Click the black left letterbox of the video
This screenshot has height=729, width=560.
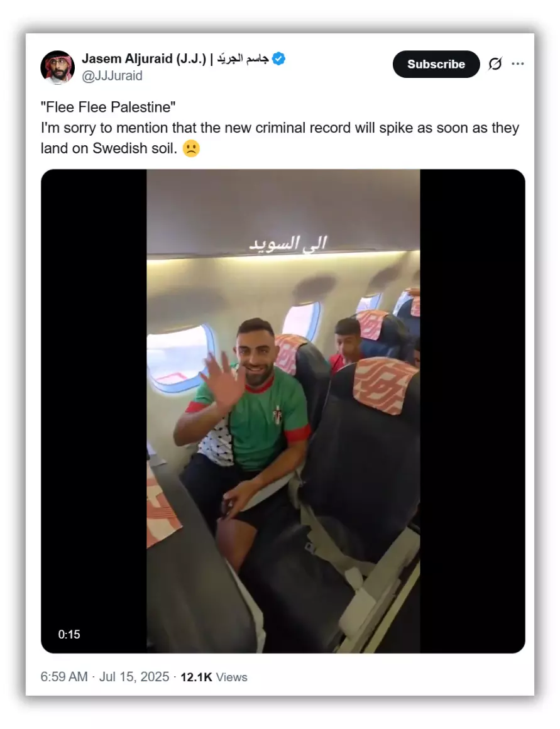94,411
